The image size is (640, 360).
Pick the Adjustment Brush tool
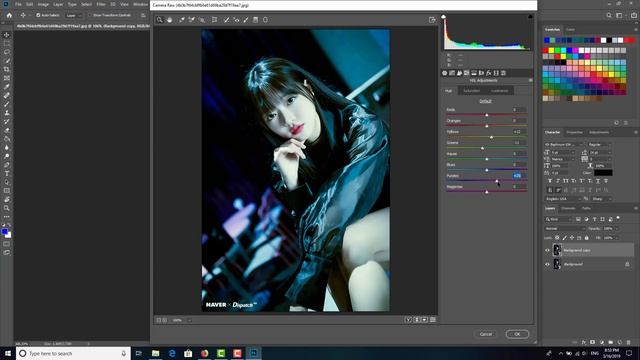(x=246, y=20)
